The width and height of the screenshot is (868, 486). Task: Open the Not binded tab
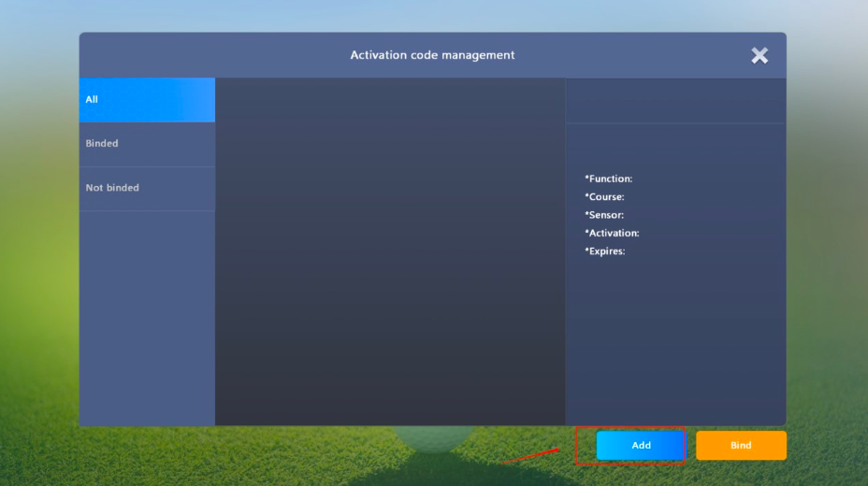[147, 188]
